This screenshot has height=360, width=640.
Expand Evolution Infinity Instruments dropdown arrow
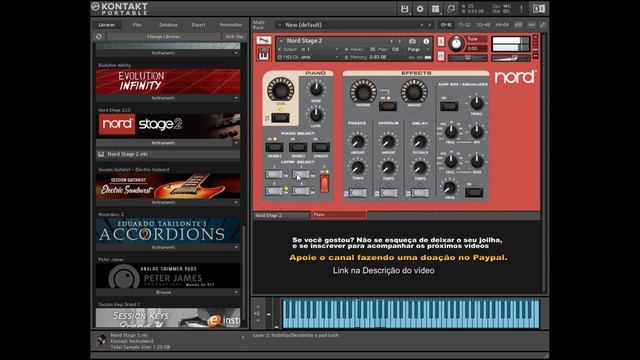[236, 98]
